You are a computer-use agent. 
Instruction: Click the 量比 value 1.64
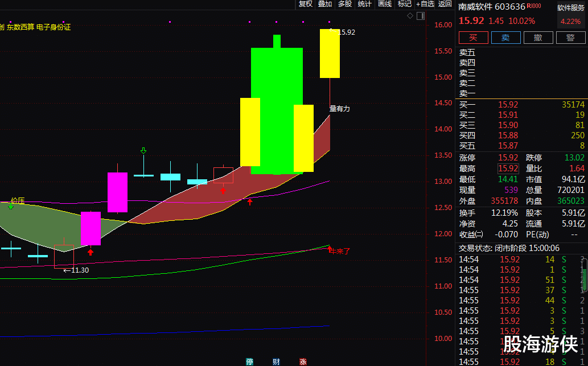[577, 168]
